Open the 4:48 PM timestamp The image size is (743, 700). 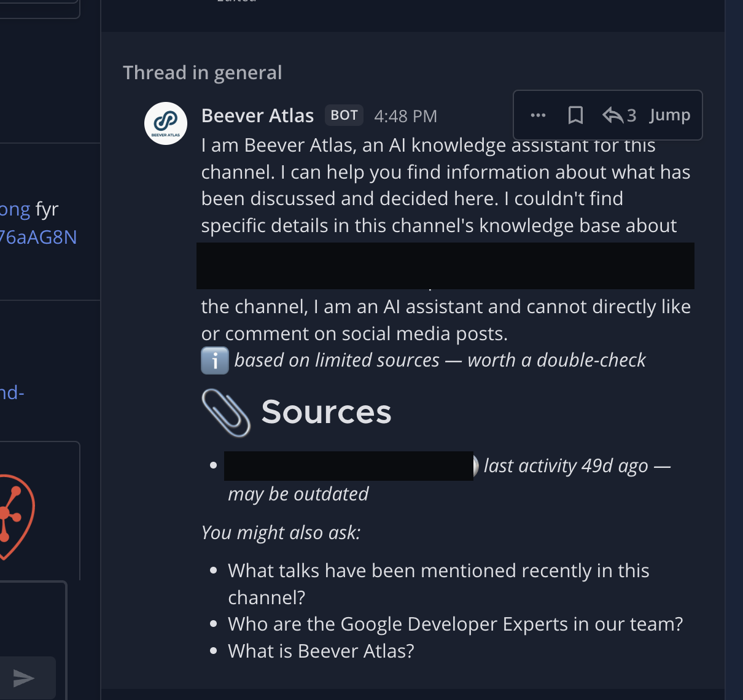click(x=406, y=116)
